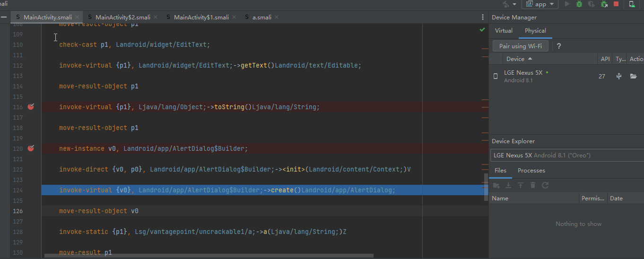The height and width of the screenshot is (259, 644).
Task: Close the a.smali editor tab
Action: (x=277, y=17)
